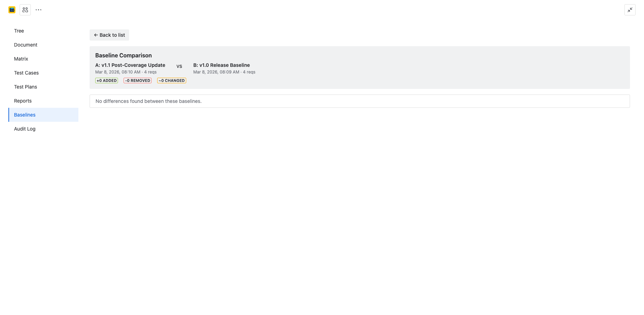Open the Audit Log
This screenshot has height=315, width=644.
[x=24, y=129]
